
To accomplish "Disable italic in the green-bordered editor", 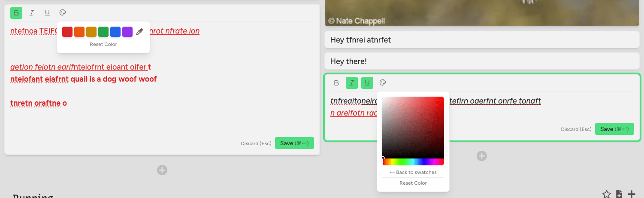I will tap(352, 83).
